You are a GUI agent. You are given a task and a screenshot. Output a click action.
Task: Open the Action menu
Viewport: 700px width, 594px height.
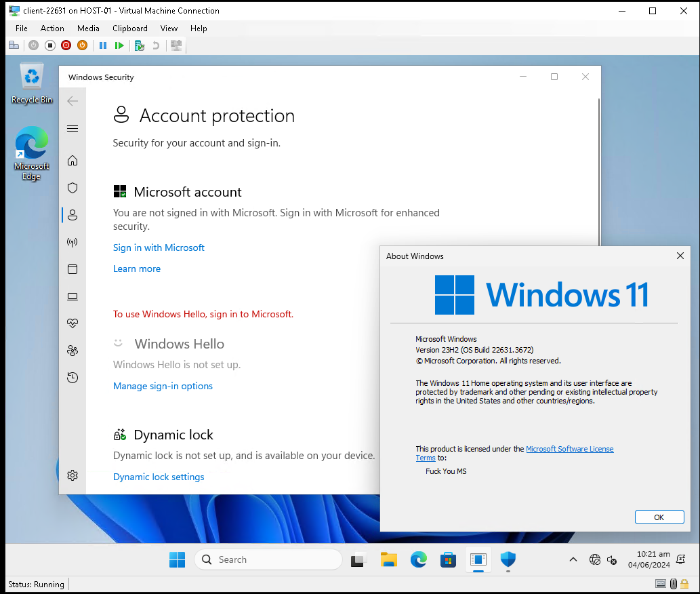coord(52,28)
